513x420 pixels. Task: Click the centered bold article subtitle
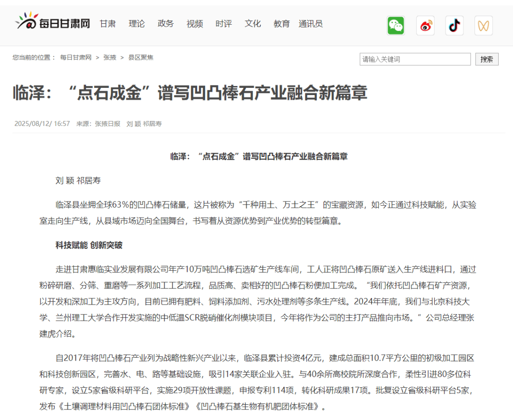point(259,156)
